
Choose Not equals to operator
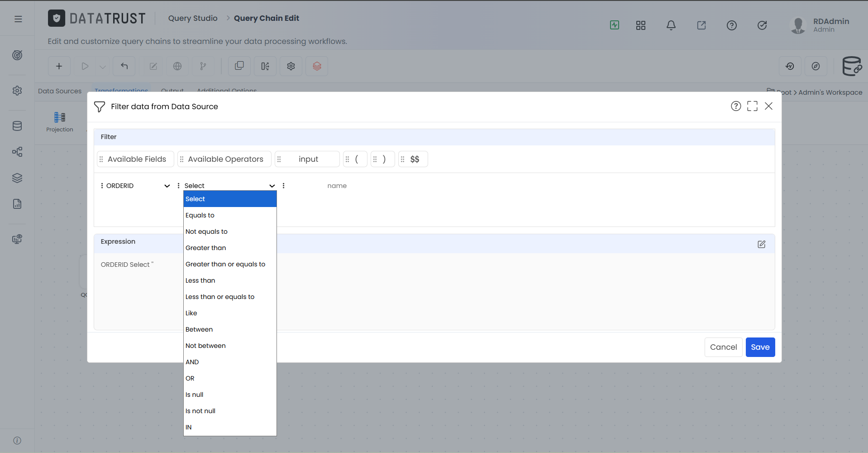[x=230, y=231]
